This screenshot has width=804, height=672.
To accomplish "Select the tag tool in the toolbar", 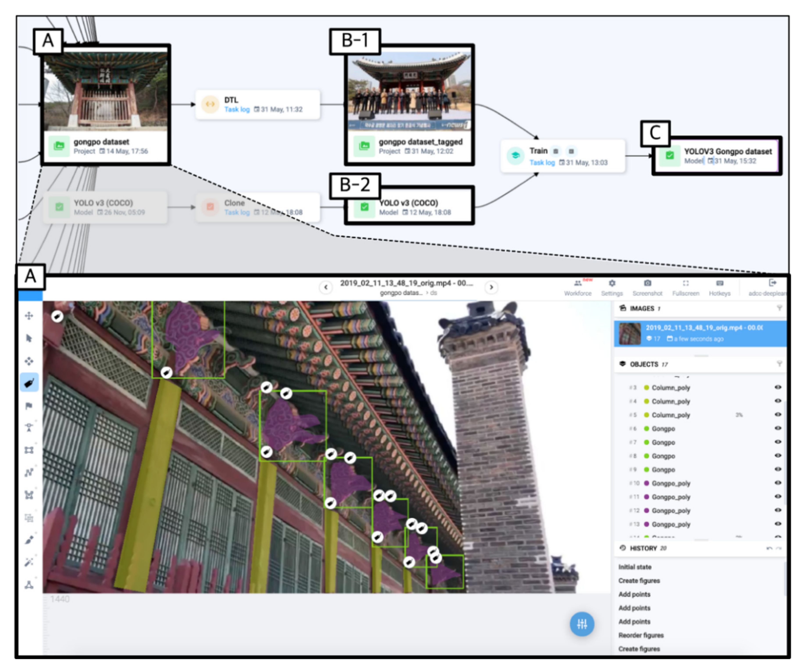I will [x=29, y=383].
